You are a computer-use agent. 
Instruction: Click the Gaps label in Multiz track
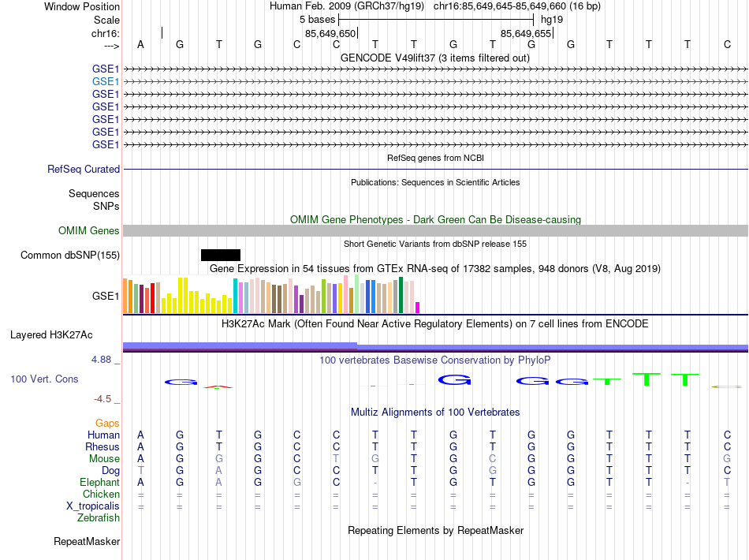[107, 424]
